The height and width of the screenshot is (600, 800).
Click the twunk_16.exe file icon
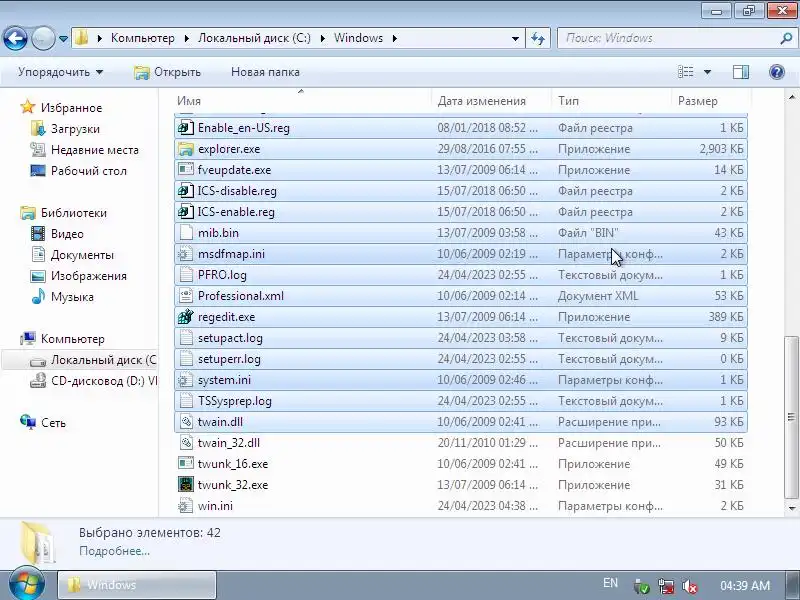(x=186, y=464)
